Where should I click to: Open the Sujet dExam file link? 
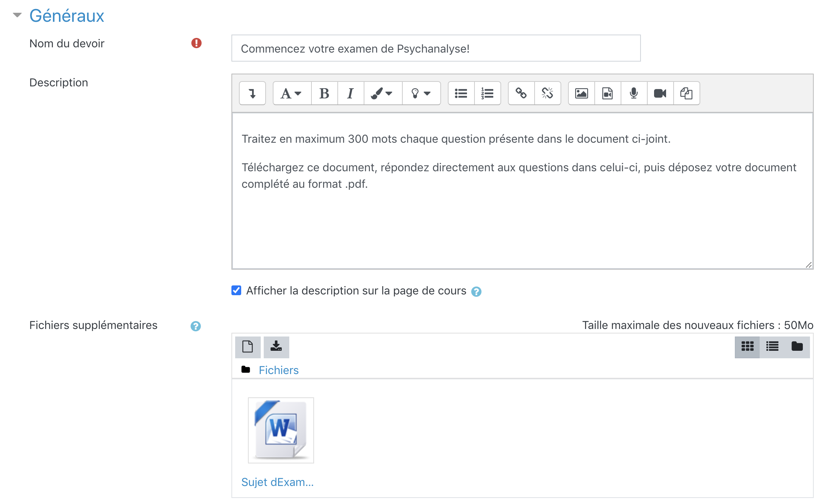pyautogui.click(x=277, y=482)
